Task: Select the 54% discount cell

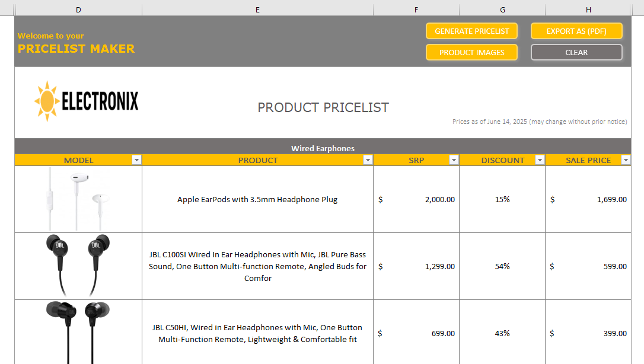Action: tap(502, 266)
